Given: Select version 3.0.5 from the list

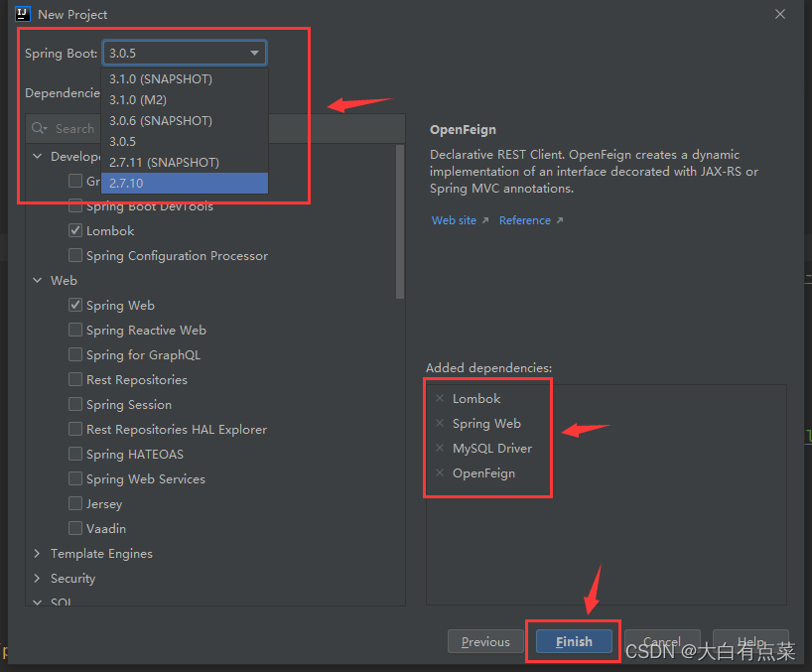Looking at the screenshot, I should pyautogui.click(x=185, y=141).
